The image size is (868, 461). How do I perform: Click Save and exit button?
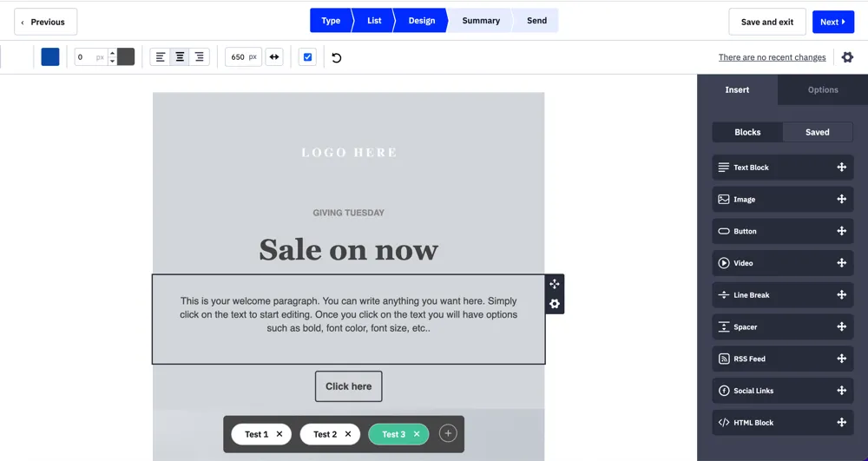coord(766,22)
